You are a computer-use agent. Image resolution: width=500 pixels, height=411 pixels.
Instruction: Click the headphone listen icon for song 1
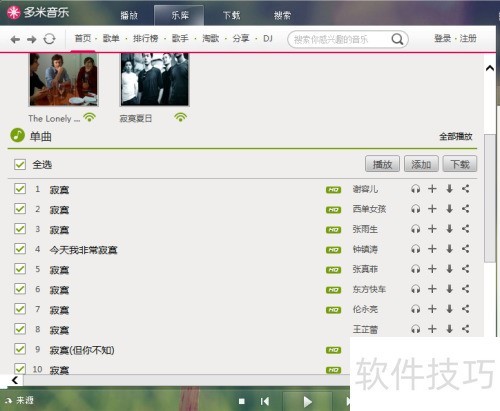pos(415,189)
